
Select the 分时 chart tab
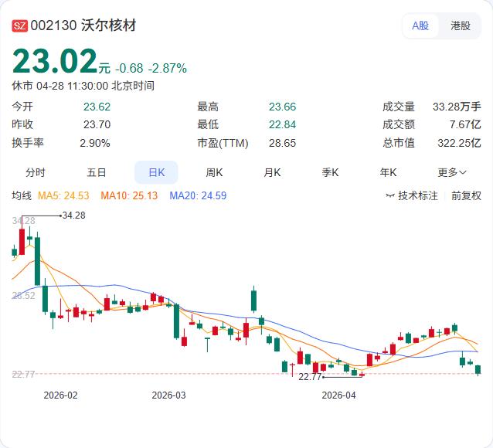coord(36,172)
